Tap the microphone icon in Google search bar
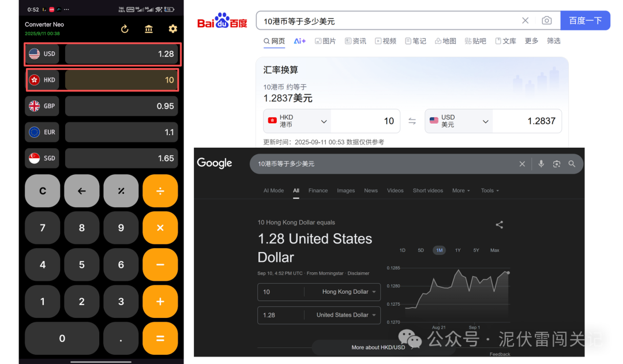This screenshot has width=623, height=364. pos(541,164)
